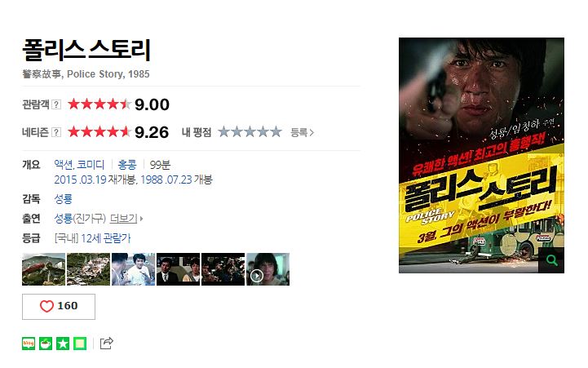The image size is (588, 368).
Task: Share to Naver cafe cup icon
Action: [x=46, y=344]
